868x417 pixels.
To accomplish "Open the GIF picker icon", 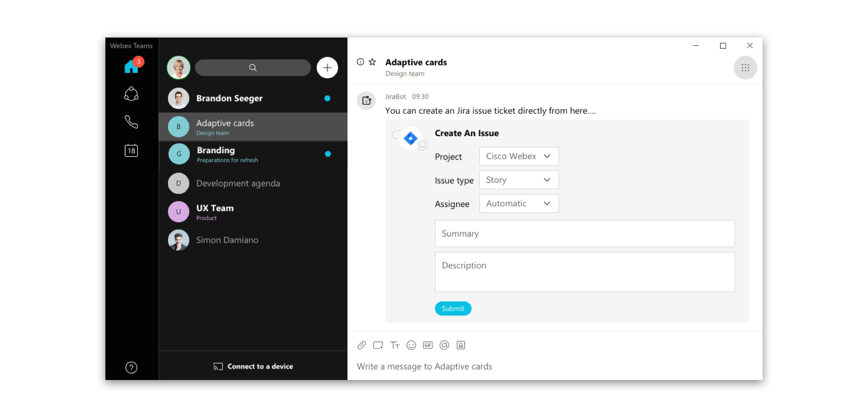I will [x=428, y=345].
